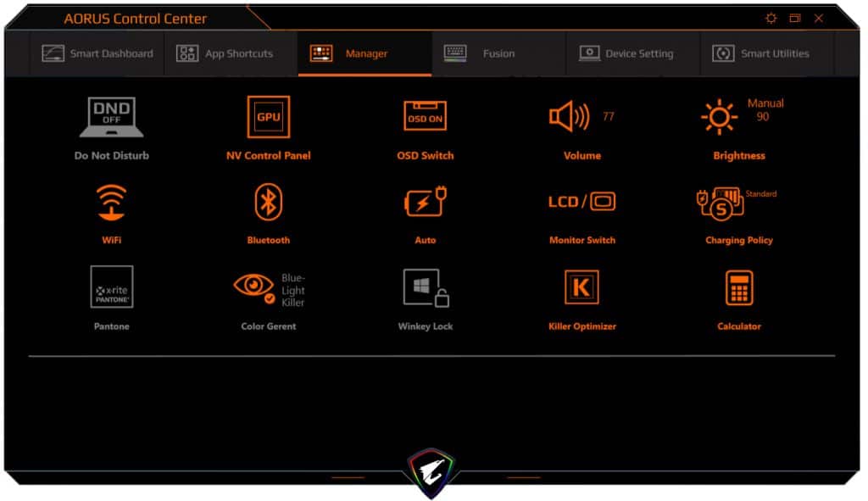
Task: Click the Auto power mode icon
Action: (x=425, y=201)
